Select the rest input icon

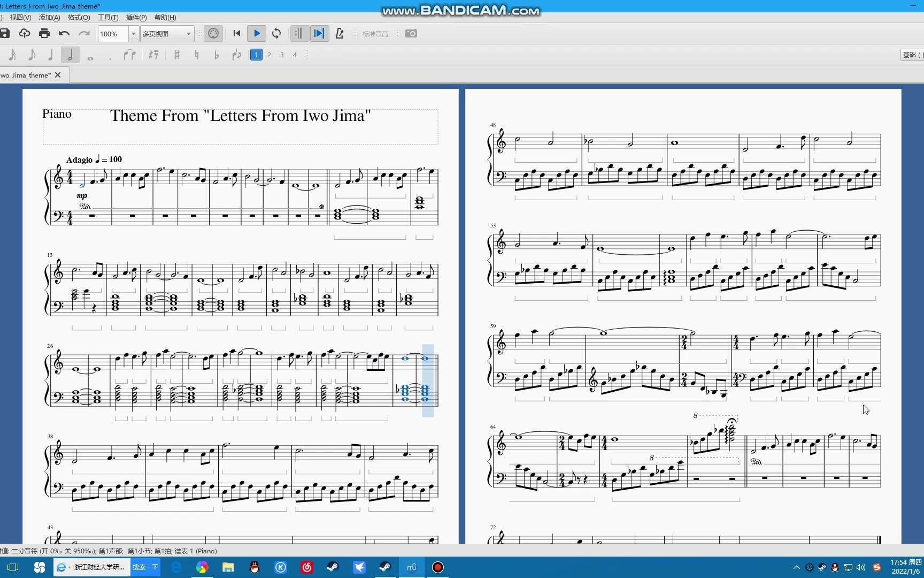153,55
